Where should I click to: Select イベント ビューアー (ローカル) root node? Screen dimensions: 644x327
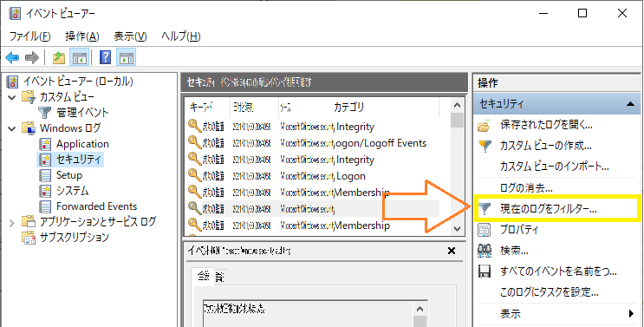[x=78, y=82]
